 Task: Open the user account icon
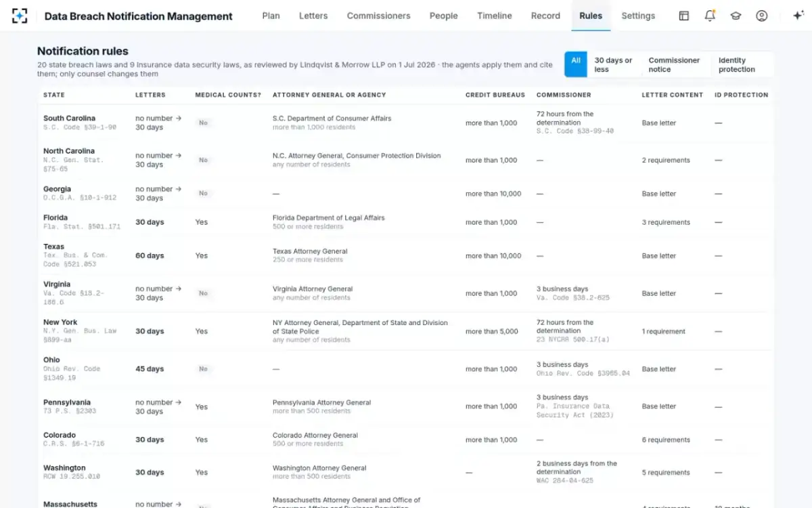(762, 16)
